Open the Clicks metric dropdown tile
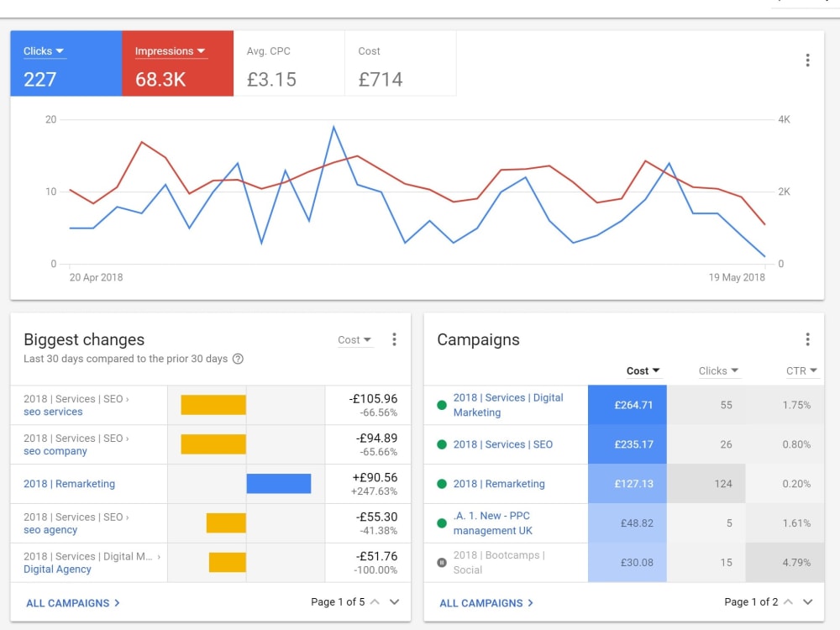Image resolution: width=840 pixels, height=630 pixels. click(66, 63)
